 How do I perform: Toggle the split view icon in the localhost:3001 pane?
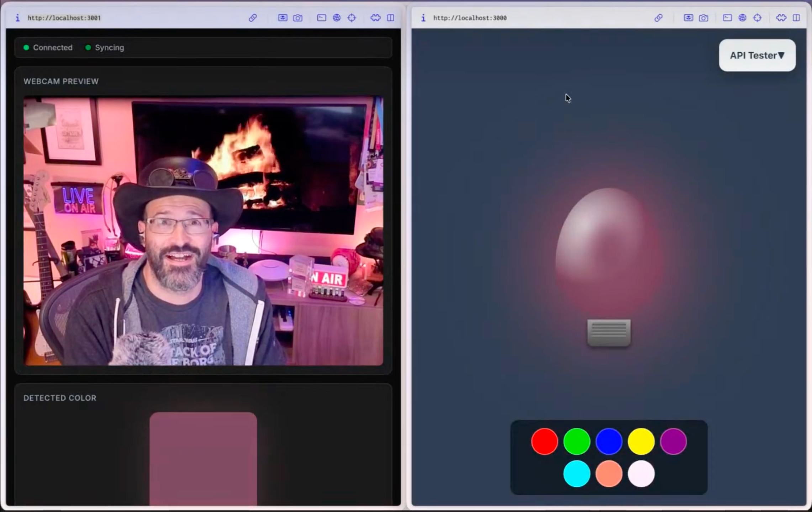[391, 18]
